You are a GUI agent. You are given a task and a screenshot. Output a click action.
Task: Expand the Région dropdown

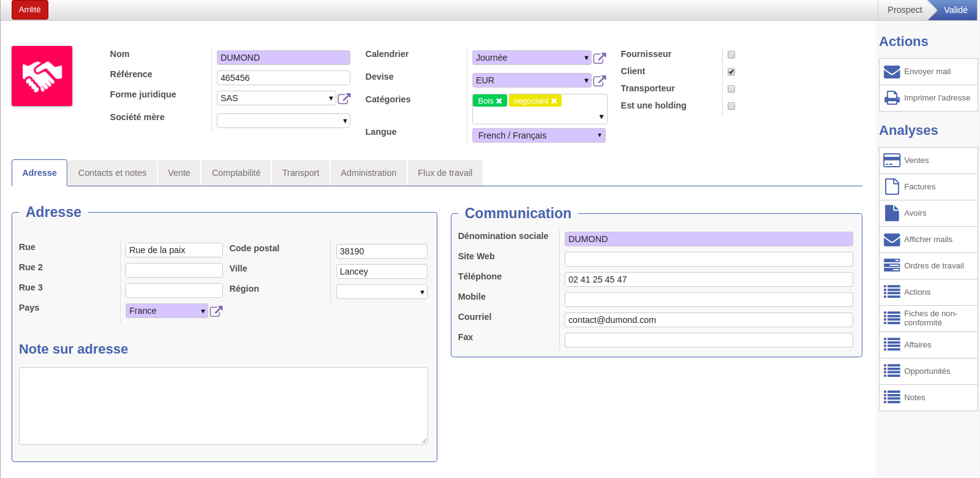point(381,292)
